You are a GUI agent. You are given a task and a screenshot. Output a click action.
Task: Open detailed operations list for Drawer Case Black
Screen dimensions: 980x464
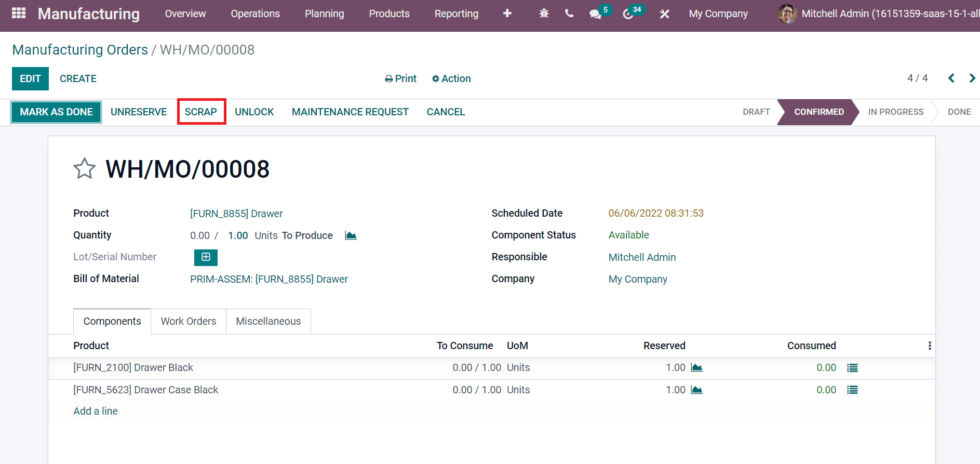tap(852, 390)
